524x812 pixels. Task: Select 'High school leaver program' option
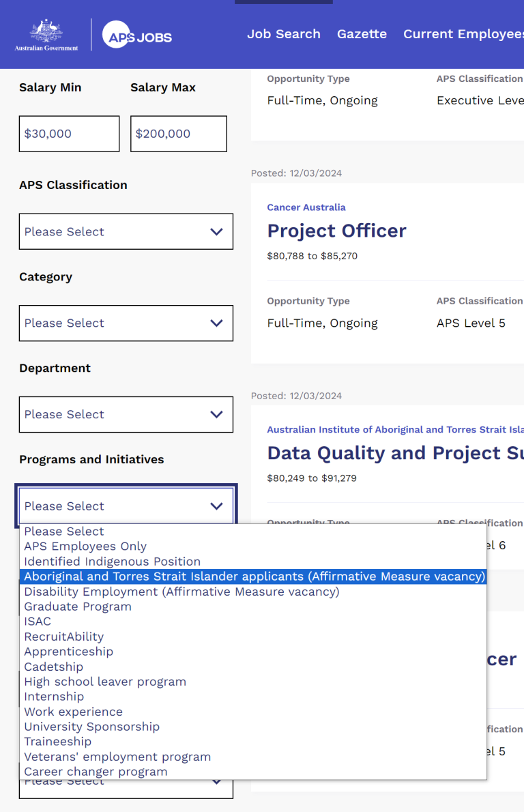click(252, 682)
